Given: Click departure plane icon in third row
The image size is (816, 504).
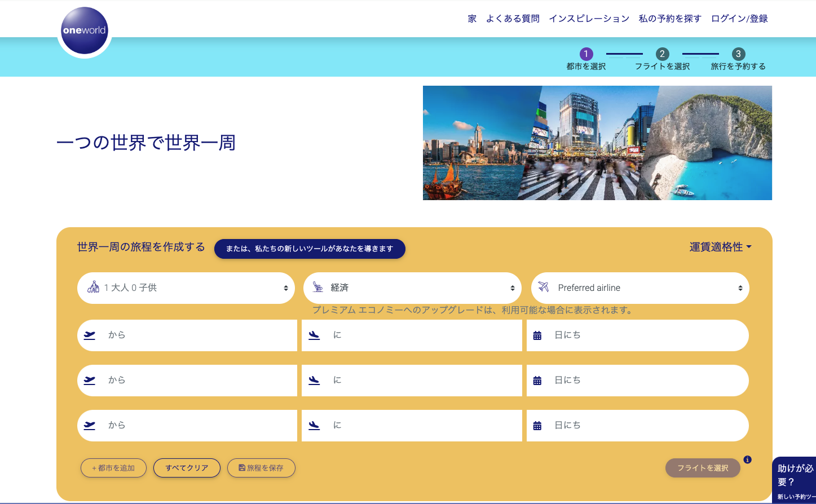Looking at the screenshot, I should 90,425.
